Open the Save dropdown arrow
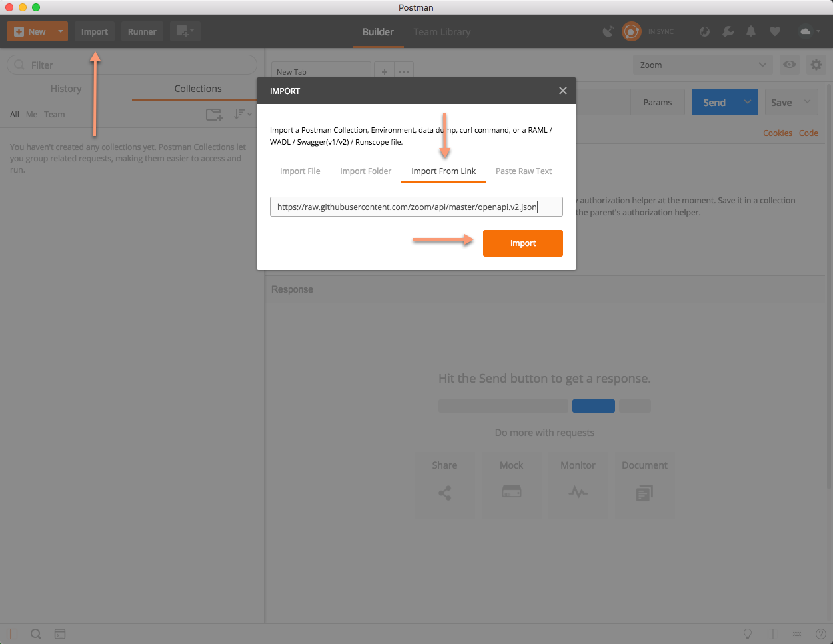This screenshot has height=644, width=833. tap(808, 102)
